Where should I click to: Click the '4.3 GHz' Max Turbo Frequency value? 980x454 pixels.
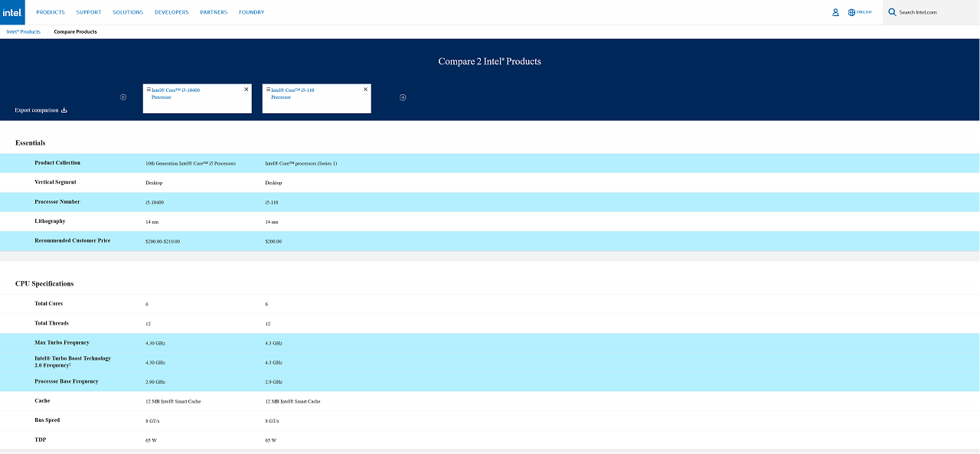click(x=273, y=343)
